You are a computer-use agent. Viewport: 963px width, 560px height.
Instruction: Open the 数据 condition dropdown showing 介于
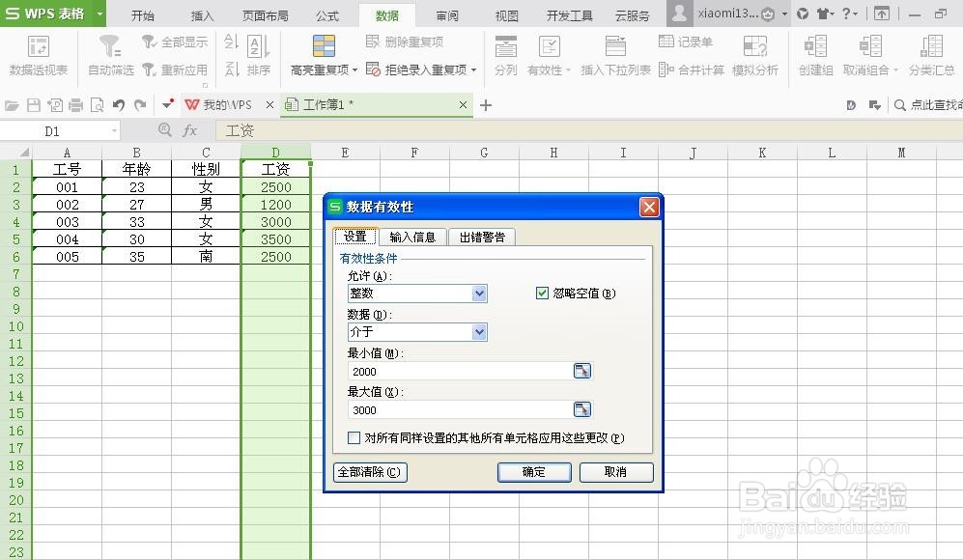click(x=480, y=331)
